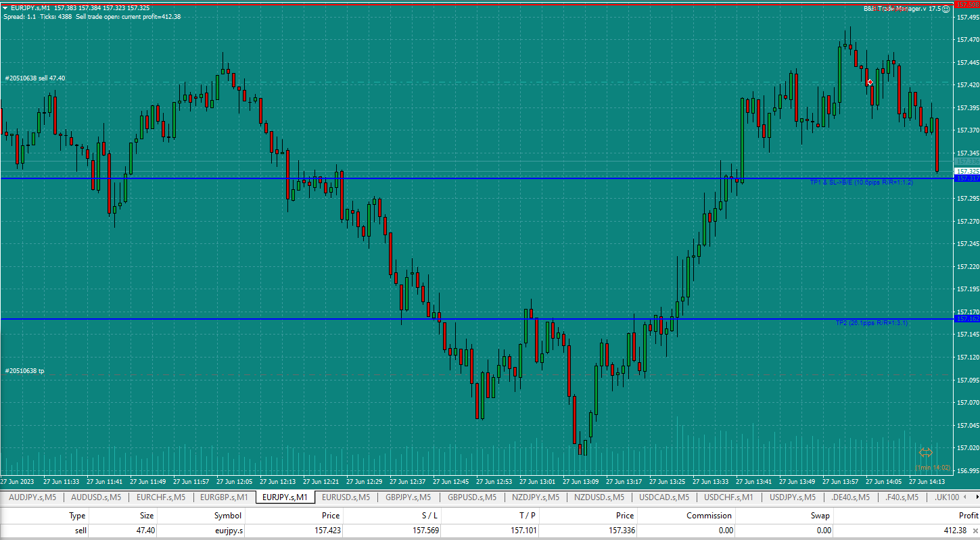980x540 pixels.
Task: Switch to the EURUSD.s,M5 chart tab
Action: (346, 497)
